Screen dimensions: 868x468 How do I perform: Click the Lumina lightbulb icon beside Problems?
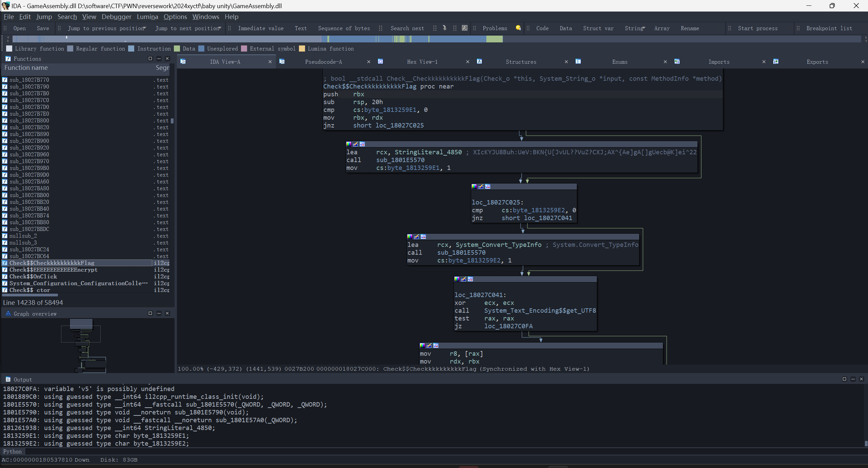(x=518, y=28)
